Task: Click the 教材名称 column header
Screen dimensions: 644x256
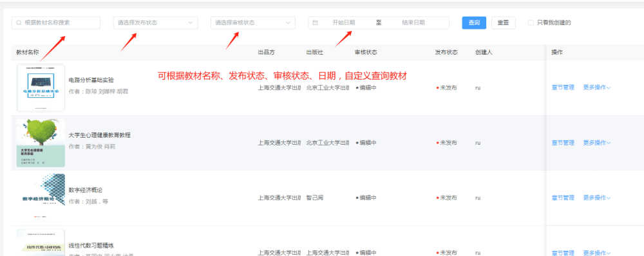Action: [x=28, y=52]
